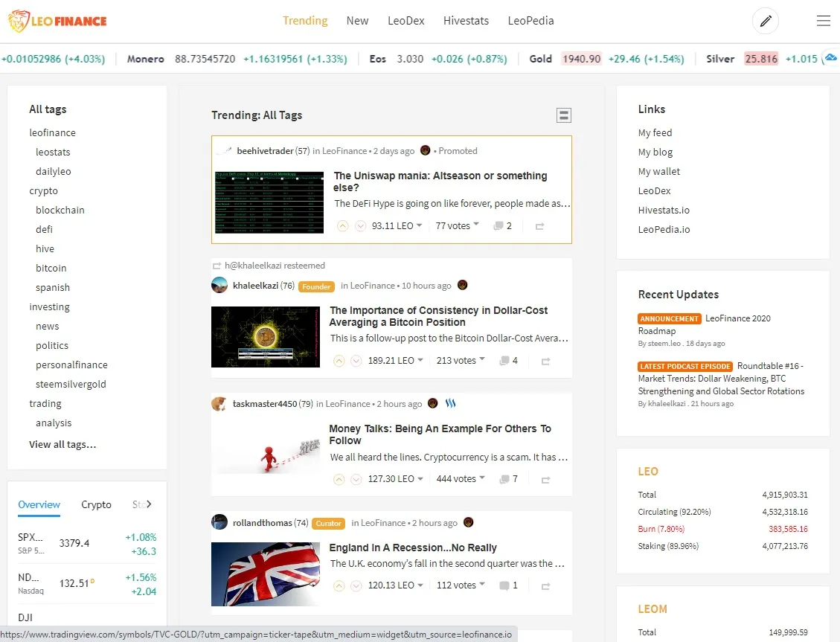840x642 pixels.
Task: Expand the 189.21 LEO payout dropdown
Action: pos(395,361)
